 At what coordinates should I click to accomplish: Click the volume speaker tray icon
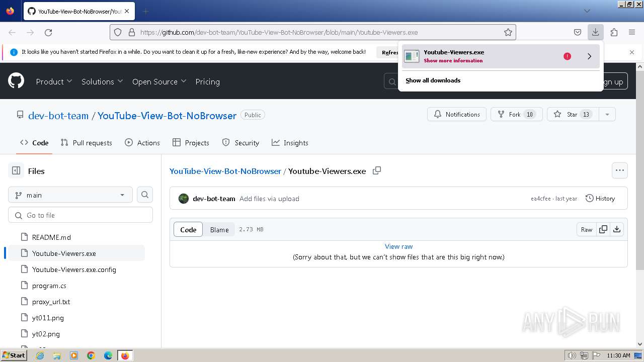(x=572, y=355)
